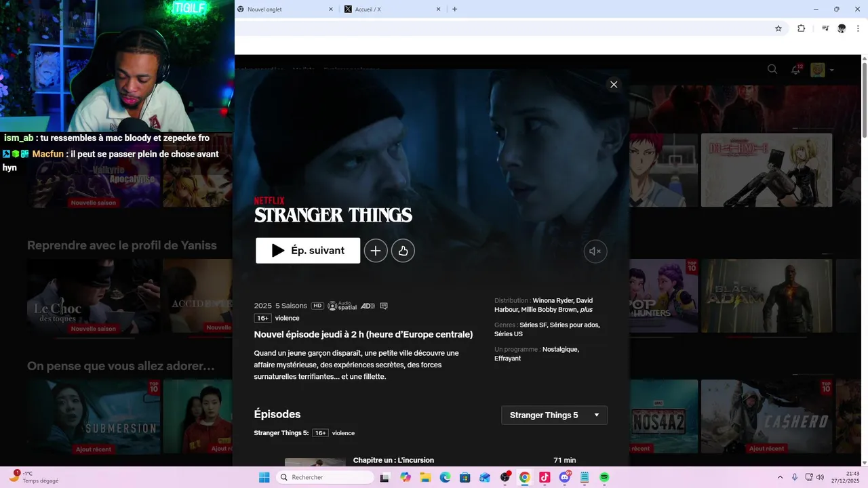The width and height of the screenshot is (868, 488).
Task: Open Discord from taskbar
Action: (565, 477)
